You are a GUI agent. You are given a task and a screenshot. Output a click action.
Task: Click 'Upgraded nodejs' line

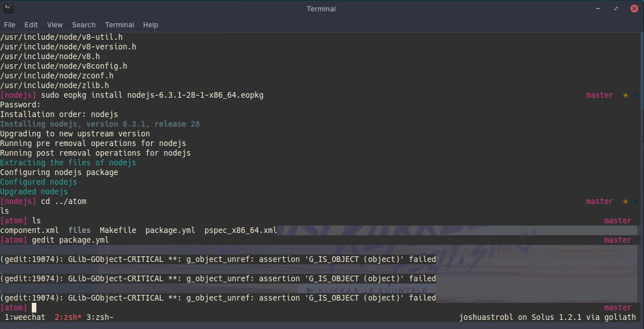[34, 191]
